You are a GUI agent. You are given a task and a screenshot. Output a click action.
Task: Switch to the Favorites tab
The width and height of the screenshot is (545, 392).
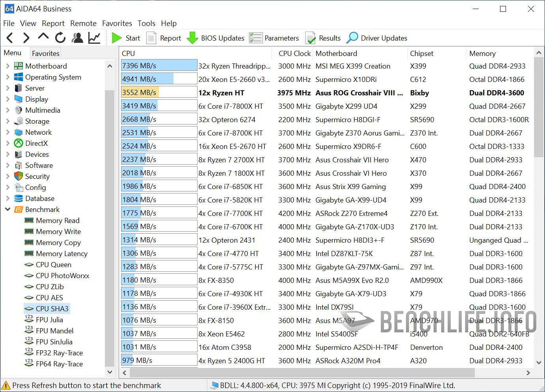coord(45,53)
